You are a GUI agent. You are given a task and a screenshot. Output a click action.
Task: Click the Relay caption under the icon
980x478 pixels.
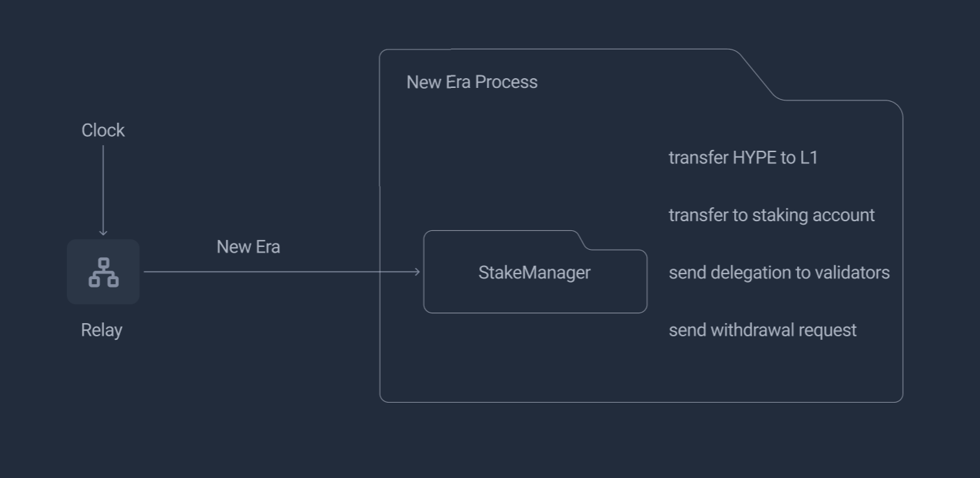coord(101,330)
